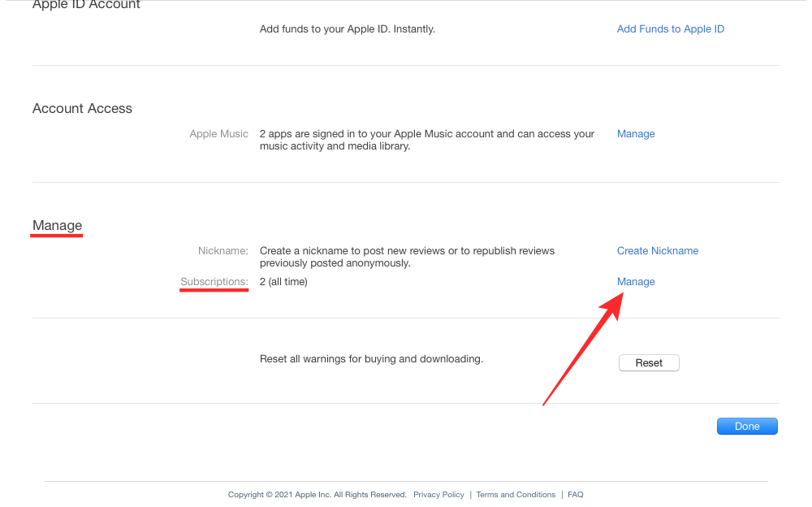Click the Nickname: row label

[222, 251]
